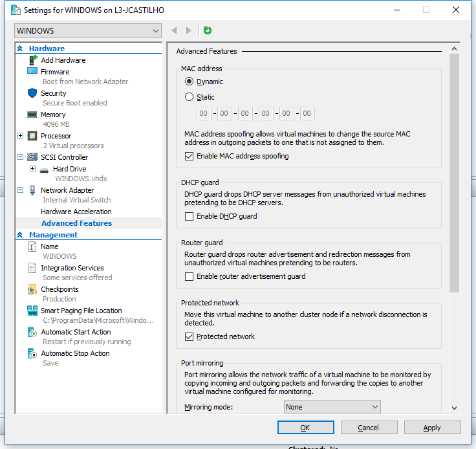The height and width of the screenshot is (449, 476).
Task: Click the WINDOWS.vhdx file label
Action: [x=81, y=179]
